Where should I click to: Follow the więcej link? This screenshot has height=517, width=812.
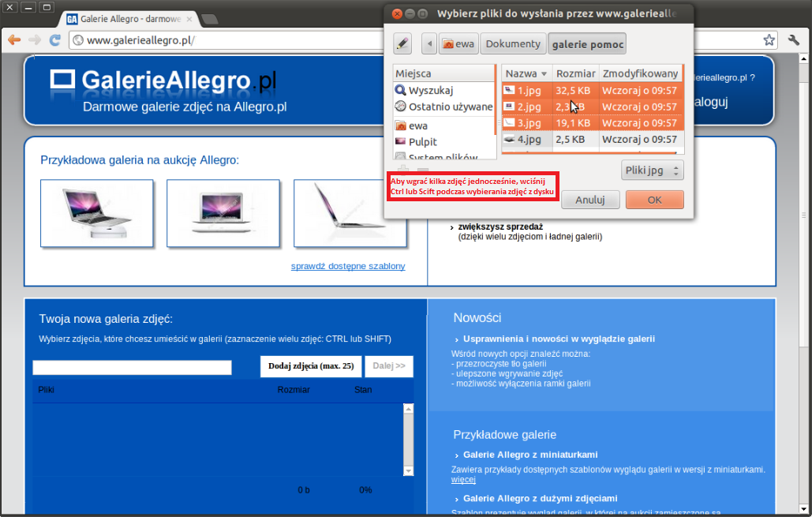(x=463, y=480)
